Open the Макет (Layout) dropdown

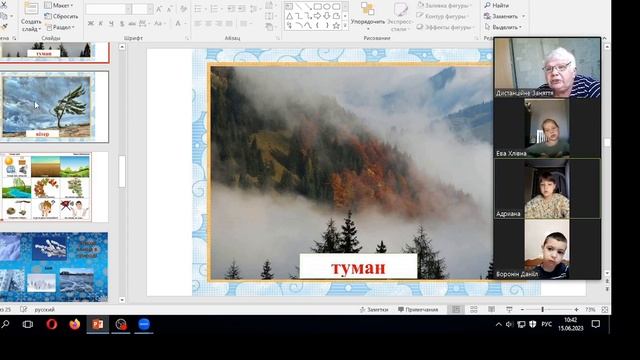coord(59,6)
